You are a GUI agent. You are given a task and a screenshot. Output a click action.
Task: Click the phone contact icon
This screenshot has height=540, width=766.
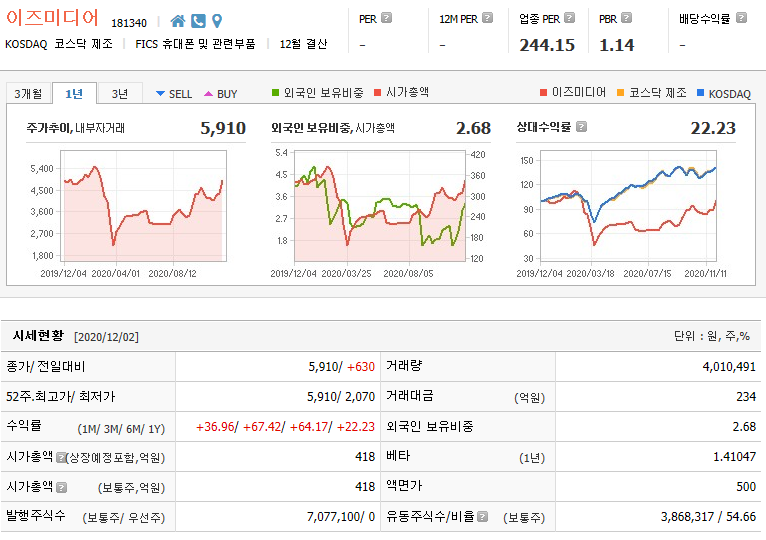click(198, 21)
